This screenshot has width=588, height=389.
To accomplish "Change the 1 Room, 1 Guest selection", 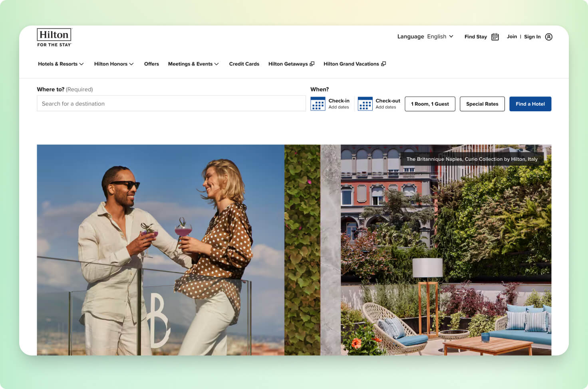I will click(x=430, y=104).
